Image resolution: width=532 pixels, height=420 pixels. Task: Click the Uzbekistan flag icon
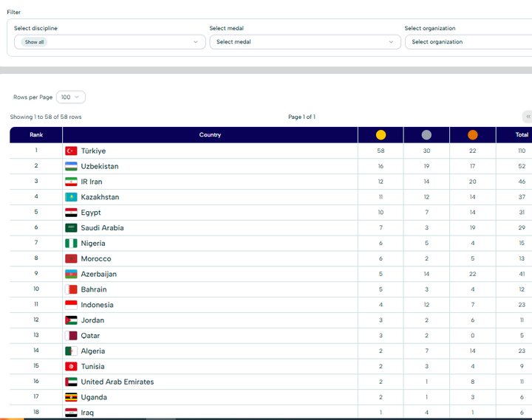(x=71, y=166)
